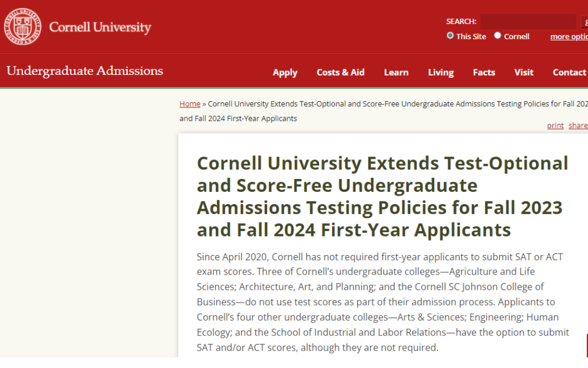Go to Undergraduate Admissions site title

[x=85, y=71]
